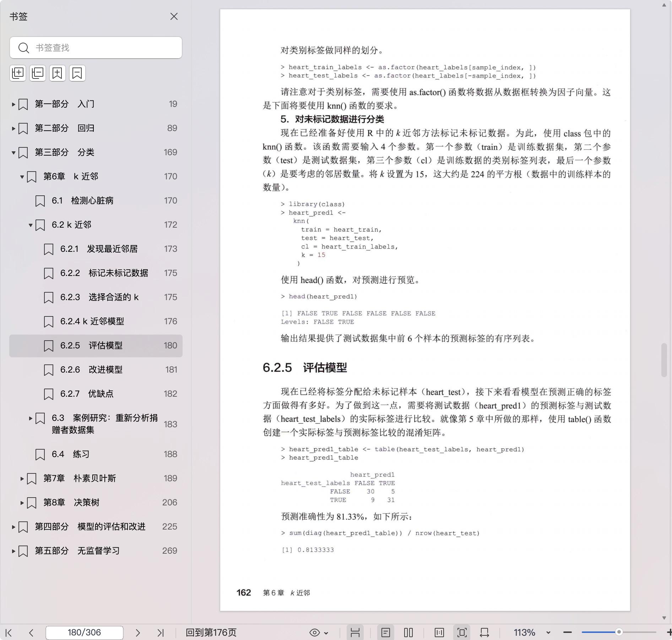Click the rotate page icon
The height and width of the screenshot is (640, 672).
click(484, 633)
